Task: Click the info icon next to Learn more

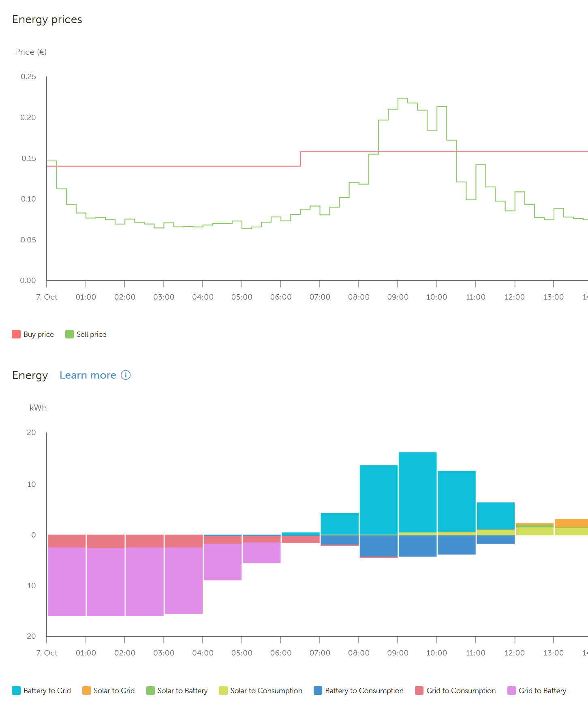Action: tap(126, 375)
